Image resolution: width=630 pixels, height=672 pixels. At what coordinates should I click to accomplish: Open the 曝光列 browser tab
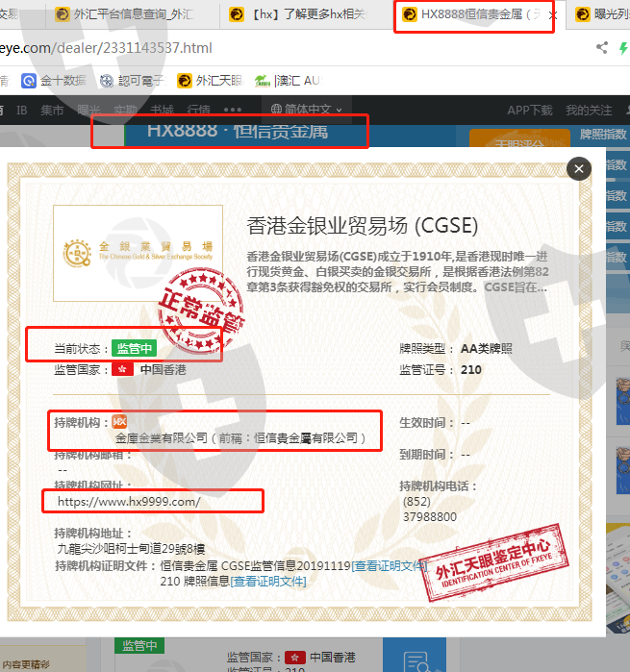point(600,14)
